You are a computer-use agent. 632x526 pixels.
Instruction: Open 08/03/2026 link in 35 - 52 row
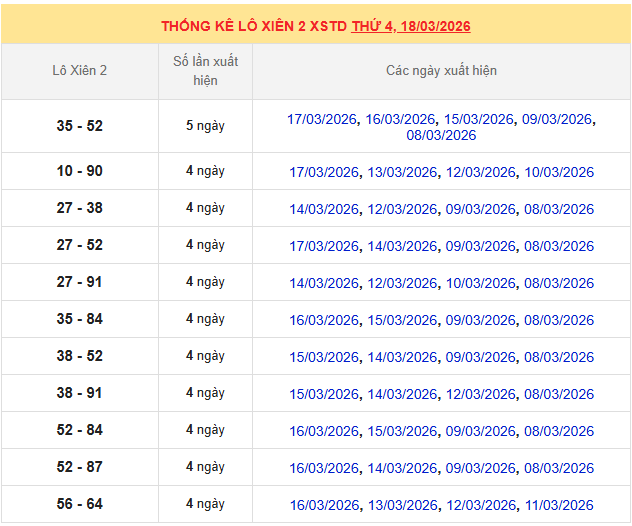point(441,135)
